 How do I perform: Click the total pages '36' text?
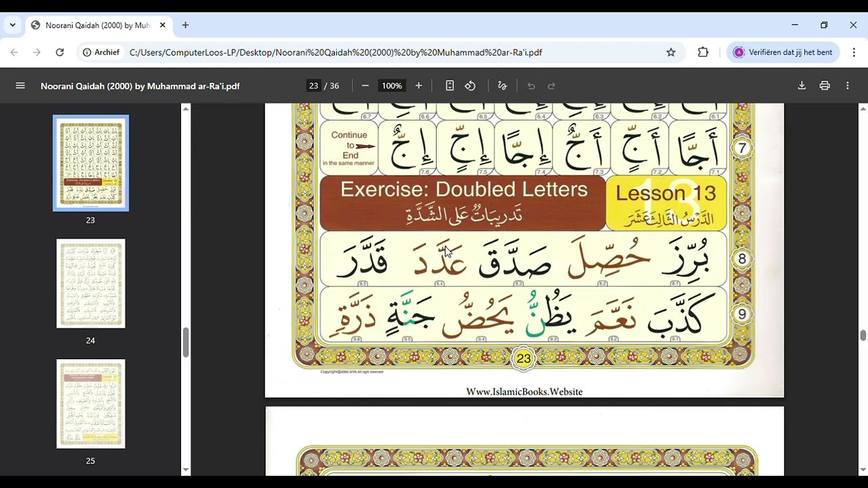334,86
